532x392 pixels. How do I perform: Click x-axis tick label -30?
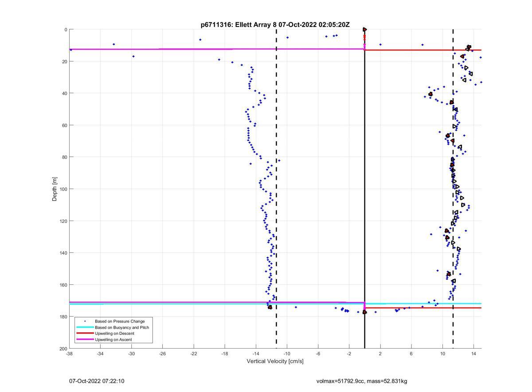pyautogui.click(x=131, y=353)
